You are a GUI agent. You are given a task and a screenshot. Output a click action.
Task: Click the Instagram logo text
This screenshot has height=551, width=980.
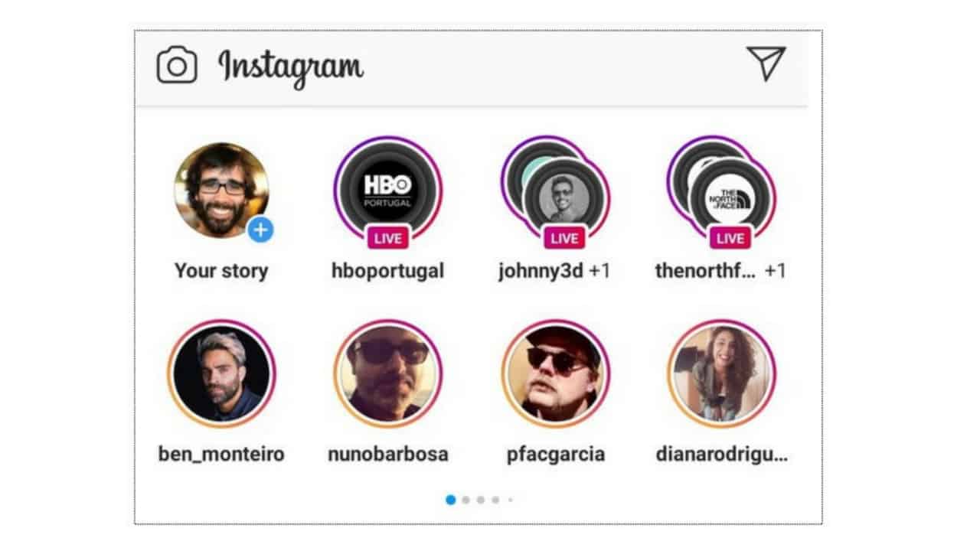pos(290,67)
